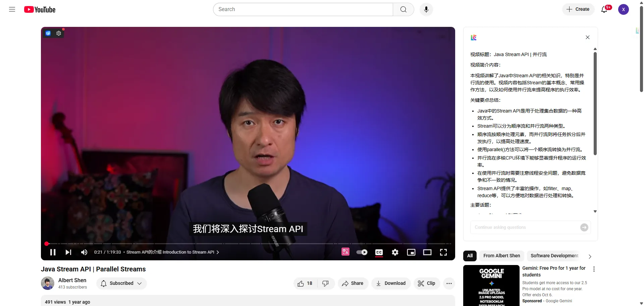
Task: Click the 413 subscribers text
Action: [x=72, y=287]
